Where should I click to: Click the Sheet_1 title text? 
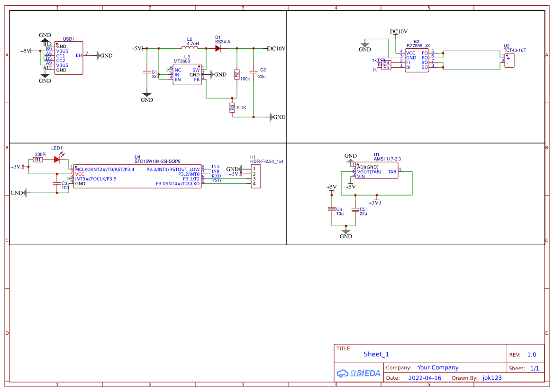(x=376, y=354)
